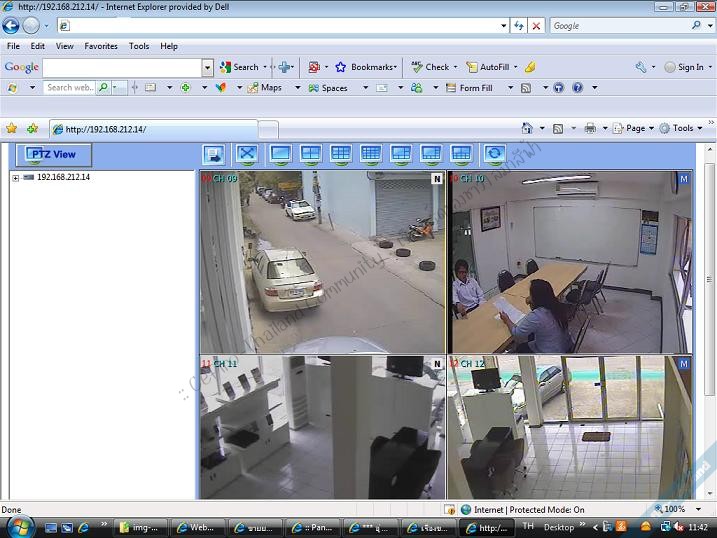This screenshot has width=717, height=538.
Task: Click the refresh cycle icon in the camera toolbar
Action: (494, 154)
